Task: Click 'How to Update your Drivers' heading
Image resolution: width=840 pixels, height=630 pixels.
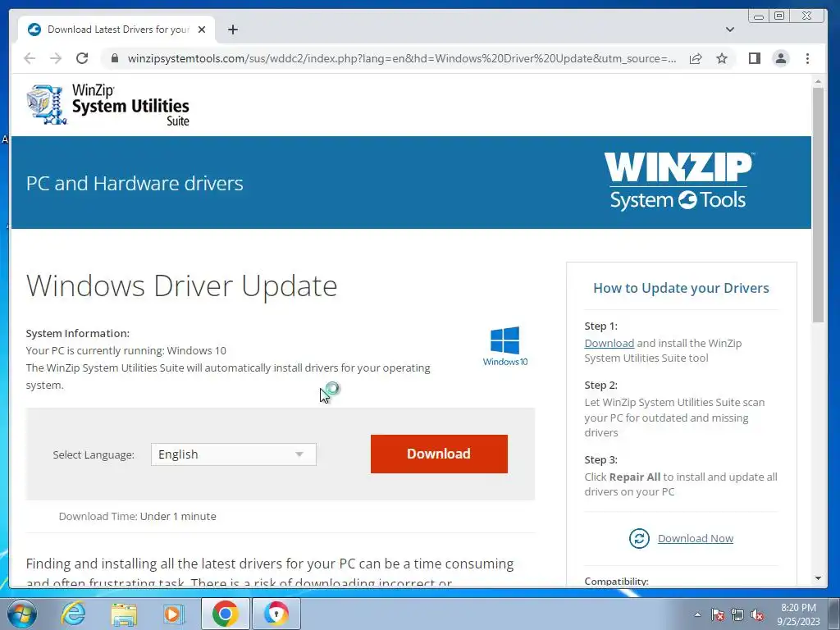Action: pyautogui.click(x=681, y=288)
